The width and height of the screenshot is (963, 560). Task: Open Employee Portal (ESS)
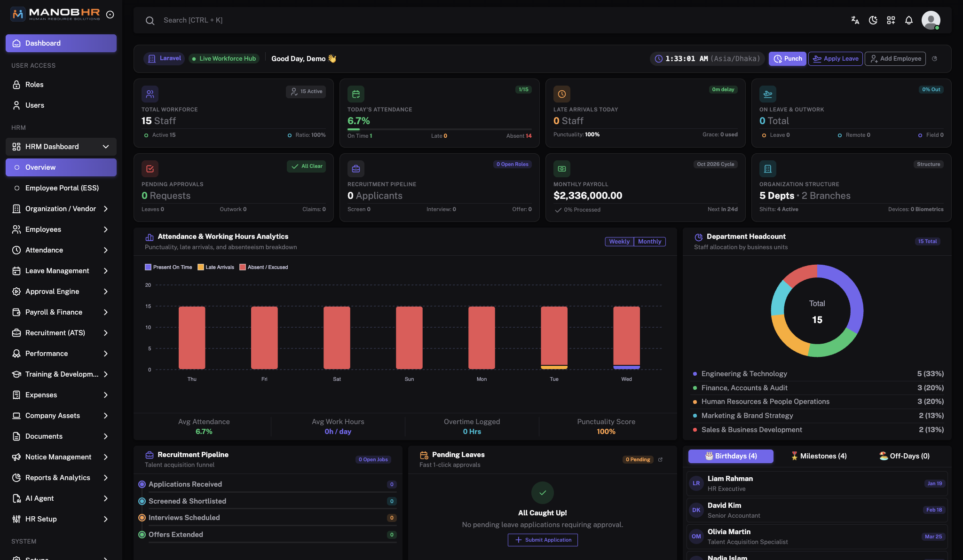(x=61, y=188)
